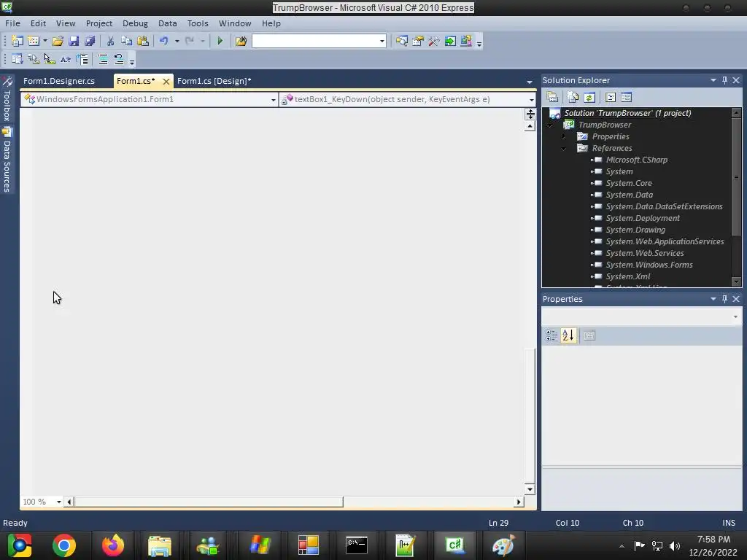Viewport: 747px width, 560px height.
Task: Open the document tab list dropdown arrow
Action: (x=530, y=82)
